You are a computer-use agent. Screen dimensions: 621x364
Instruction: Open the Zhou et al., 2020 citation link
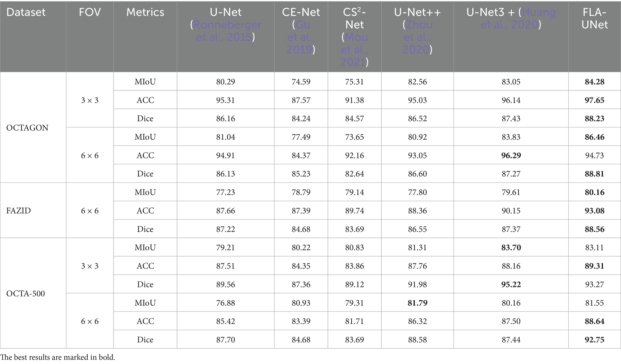coord(417,37)
